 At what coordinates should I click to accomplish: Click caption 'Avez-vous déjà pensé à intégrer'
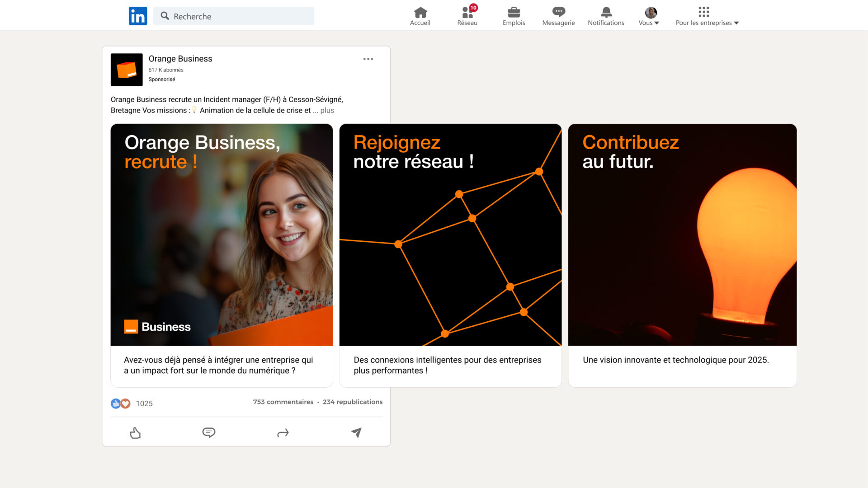218,365
